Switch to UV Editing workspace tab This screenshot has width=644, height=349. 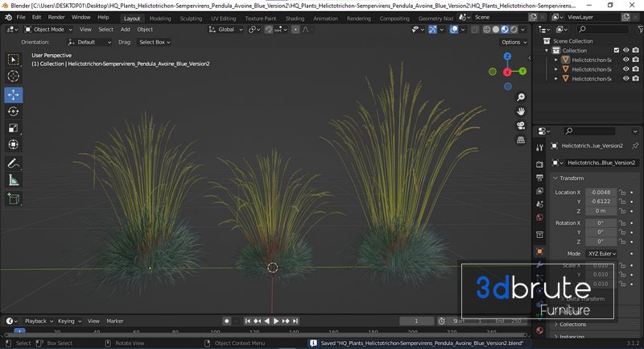click(224, 19)
